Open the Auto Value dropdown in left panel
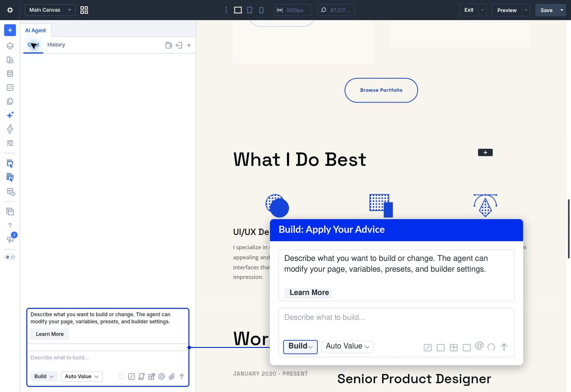The image size is (571, 392). 82,376
